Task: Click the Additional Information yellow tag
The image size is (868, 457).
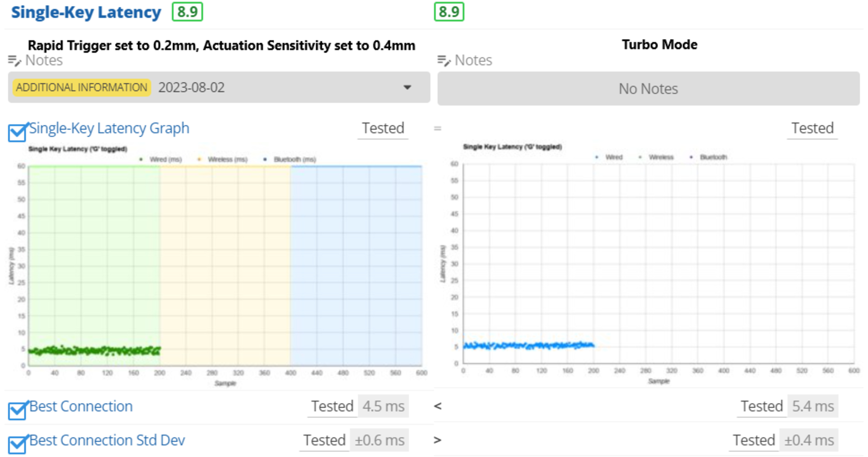Action: coord(82,88)
